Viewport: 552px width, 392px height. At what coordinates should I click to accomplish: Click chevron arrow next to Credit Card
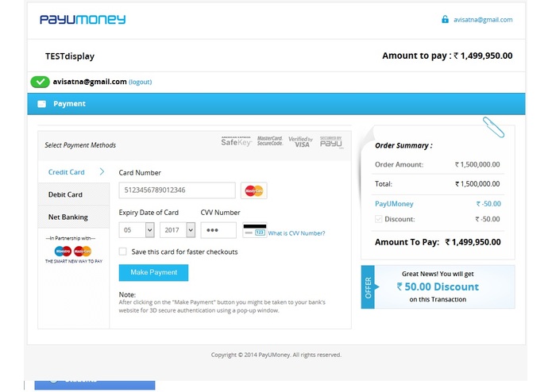coord(102,171)
